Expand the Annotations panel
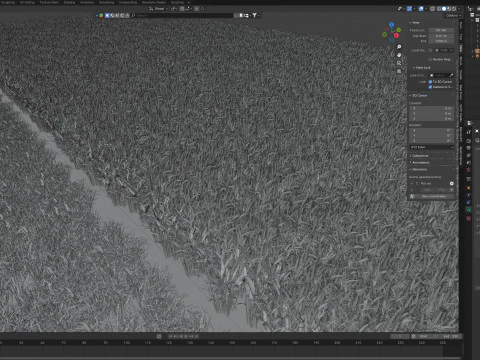This screenshot has height=360, width=480. click(x=421, y=162)
